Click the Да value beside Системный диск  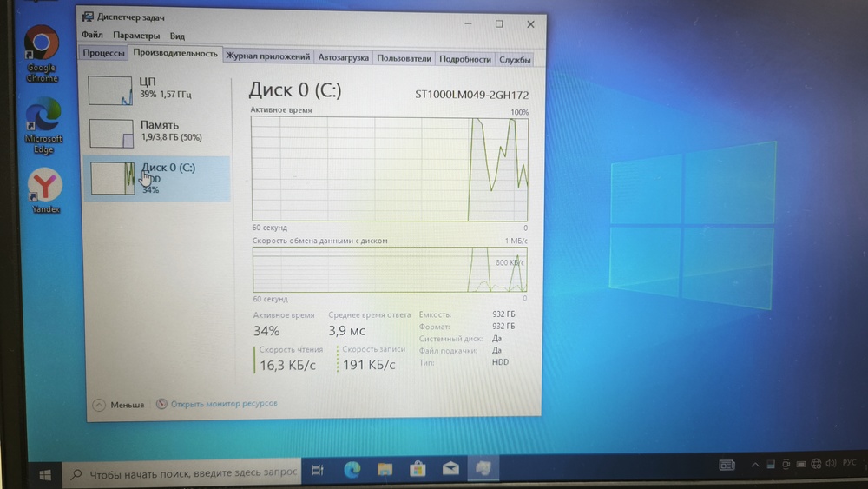(x=496, y=339)
